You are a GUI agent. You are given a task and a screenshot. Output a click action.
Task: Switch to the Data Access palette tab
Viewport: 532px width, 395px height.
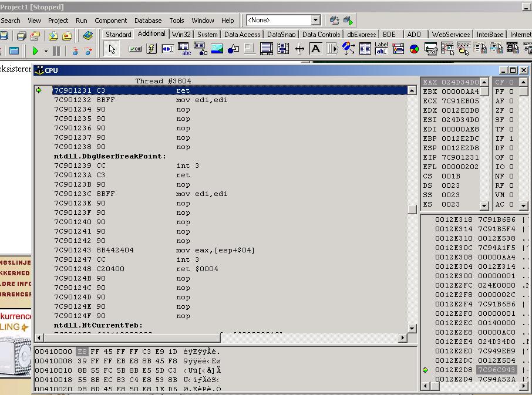(242, 35)
